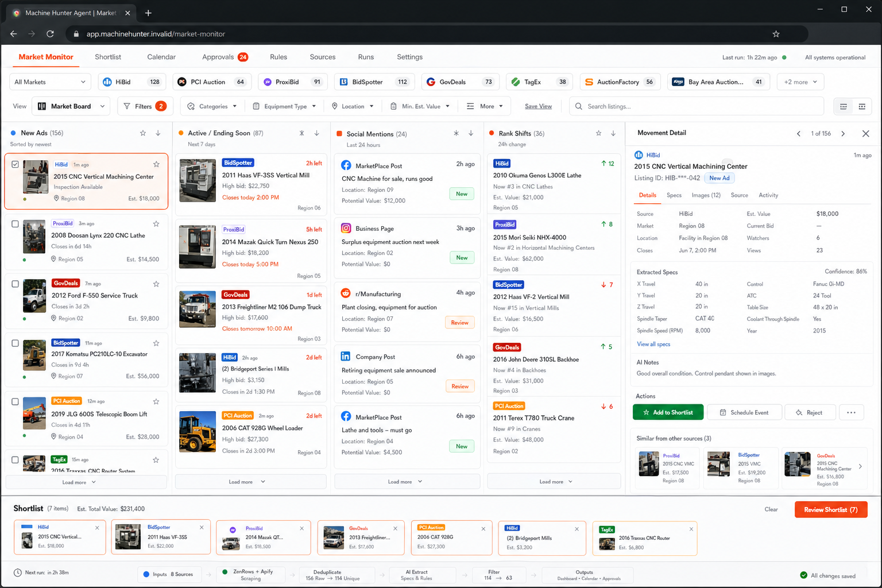Switch to the Images (12) tab
Screen dimensions: 882x588
tap(706, 195)
